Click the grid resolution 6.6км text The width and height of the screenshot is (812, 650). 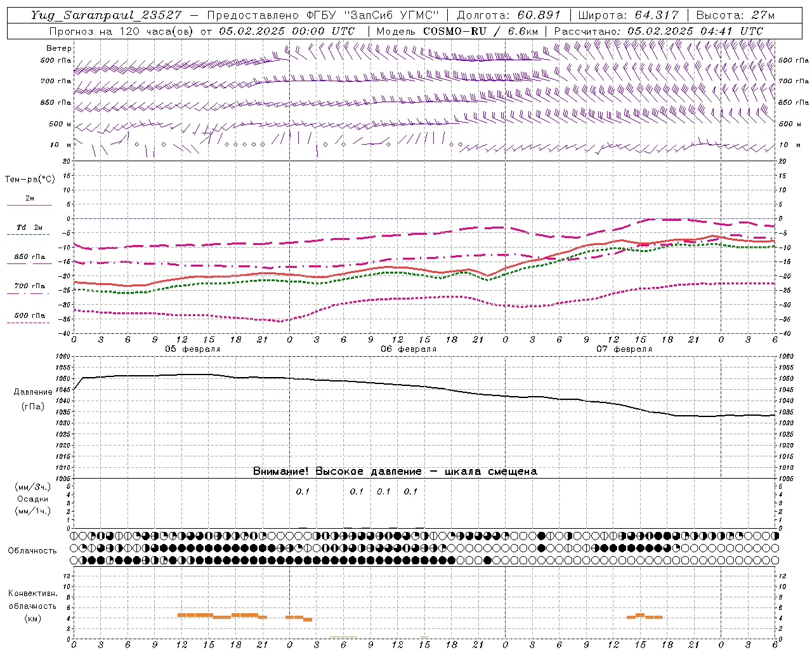tap(523, 31)
